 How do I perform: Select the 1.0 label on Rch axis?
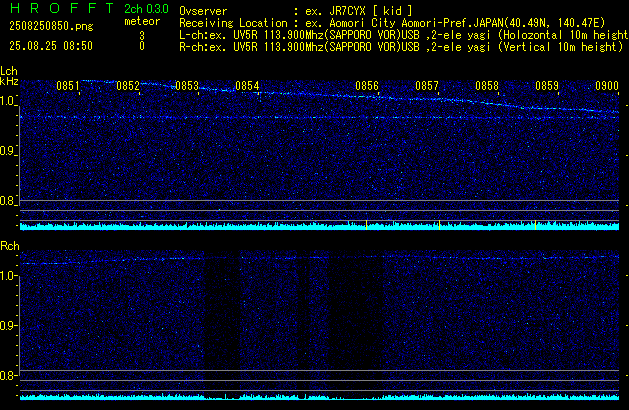click(7, 276)
